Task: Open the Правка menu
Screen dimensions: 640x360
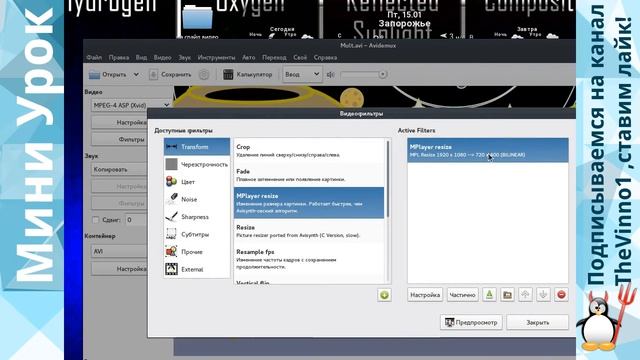Action: pyautogui.click(x=119, y=58)
